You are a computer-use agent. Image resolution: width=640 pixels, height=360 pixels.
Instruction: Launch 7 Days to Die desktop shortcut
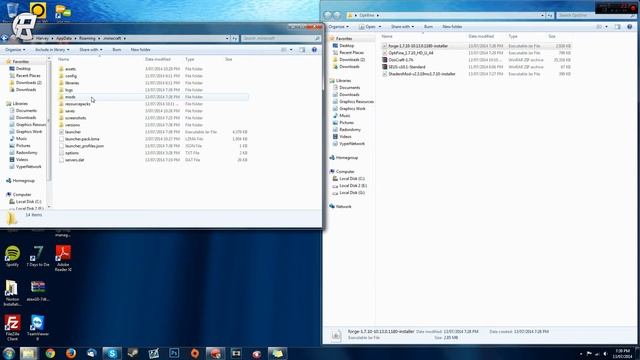(38, 256)
